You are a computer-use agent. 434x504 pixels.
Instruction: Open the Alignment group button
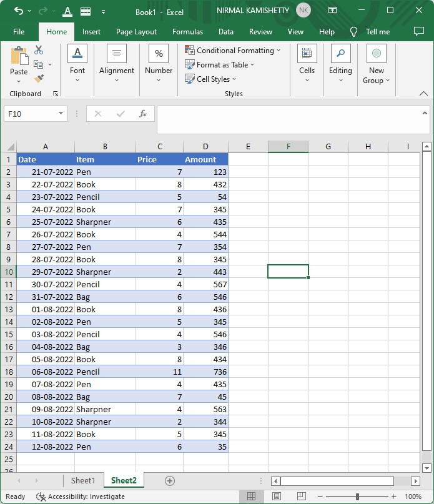click(117, 63)
